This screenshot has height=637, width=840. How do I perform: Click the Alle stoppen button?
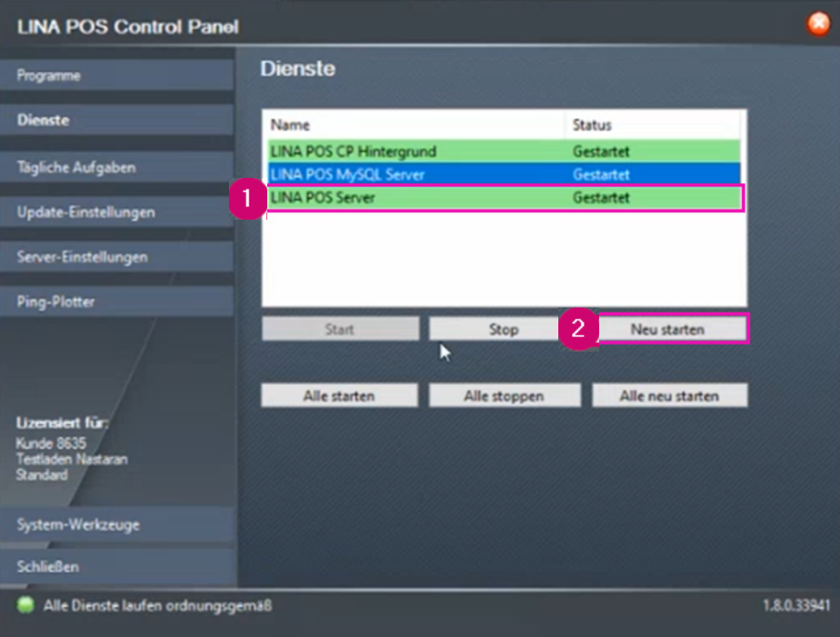[x=504, y=396]
